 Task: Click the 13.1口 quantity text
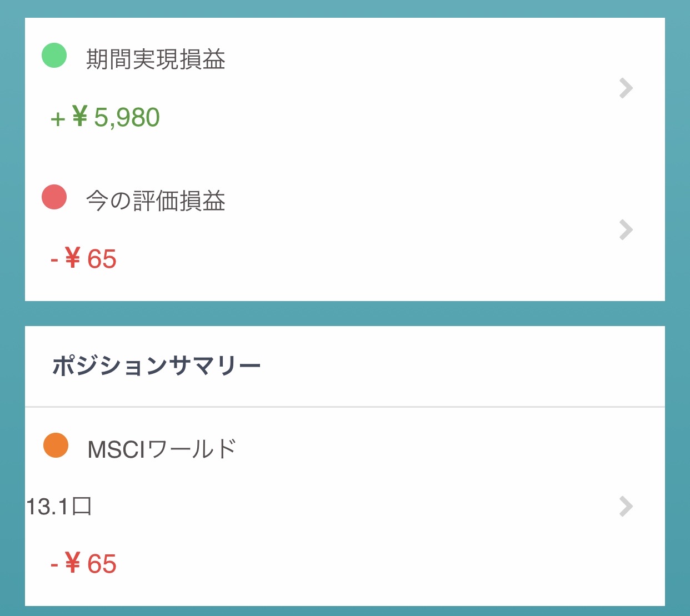click(59, 507)
